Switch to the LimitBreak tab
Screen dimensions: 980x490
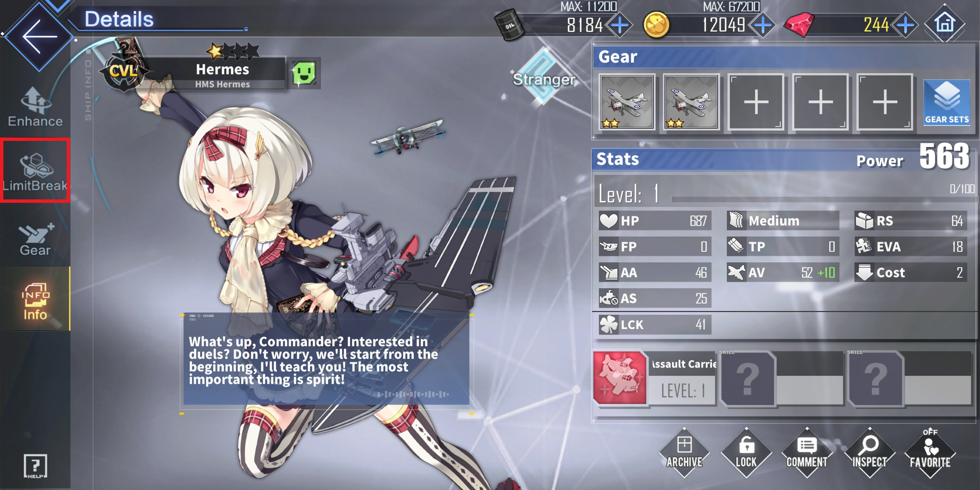[35, 170]
